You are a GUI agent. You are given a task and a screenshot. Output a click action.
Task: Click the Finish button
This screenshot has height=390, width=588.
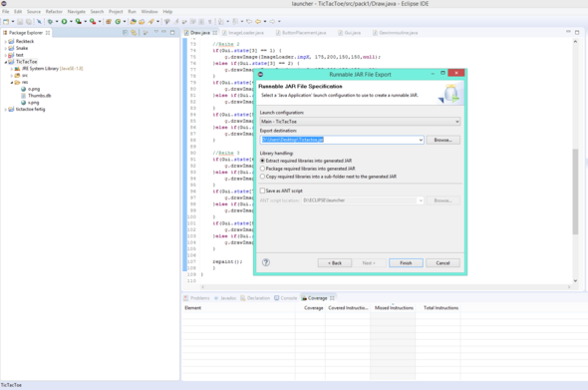coord(406,262)
